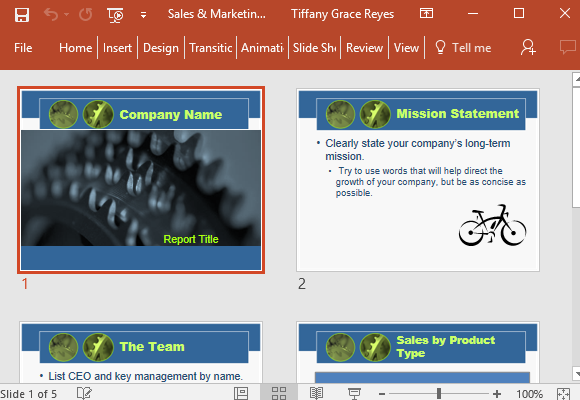Viewport: 580px width, 400px height.
Task: Switch to Reading View in the status bar
Action: [x=317, y=393]
